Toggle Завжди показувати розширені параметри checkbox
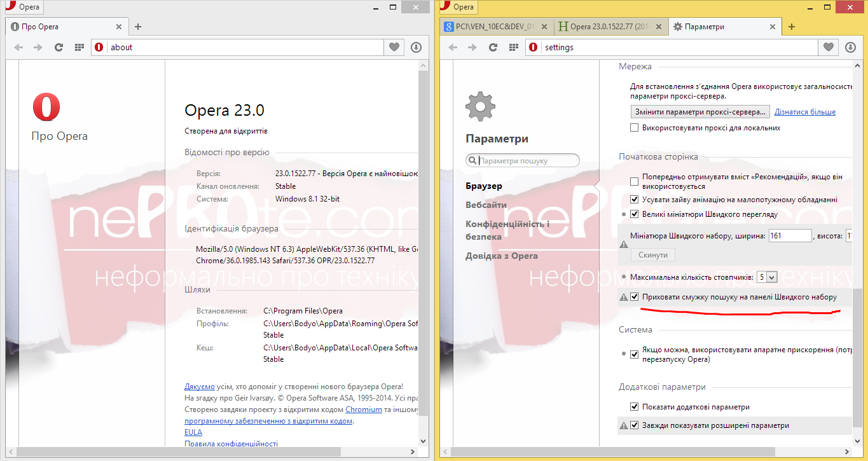This screenshot has width=868, height=461. pyautogui.click(x=634, y=425)
